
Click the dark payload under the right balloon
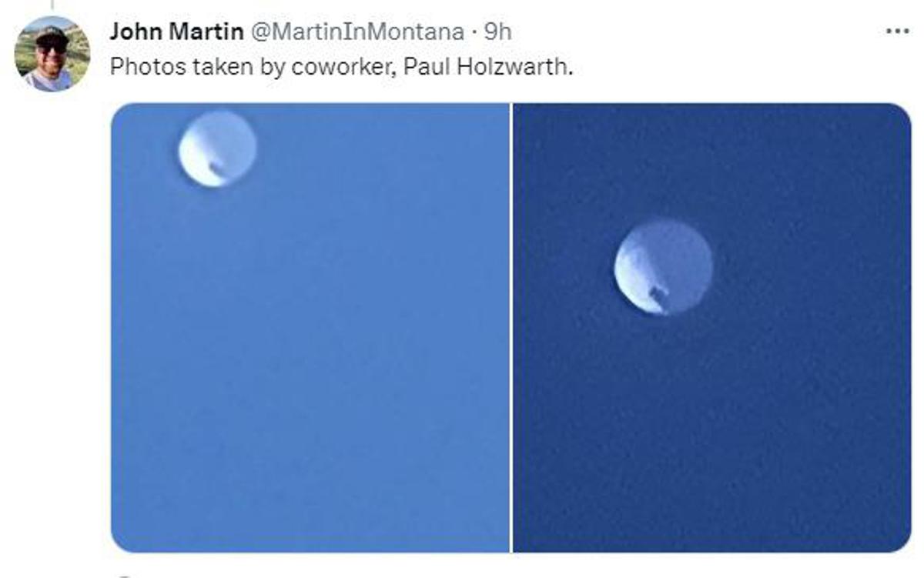click(x=659, y=296)
